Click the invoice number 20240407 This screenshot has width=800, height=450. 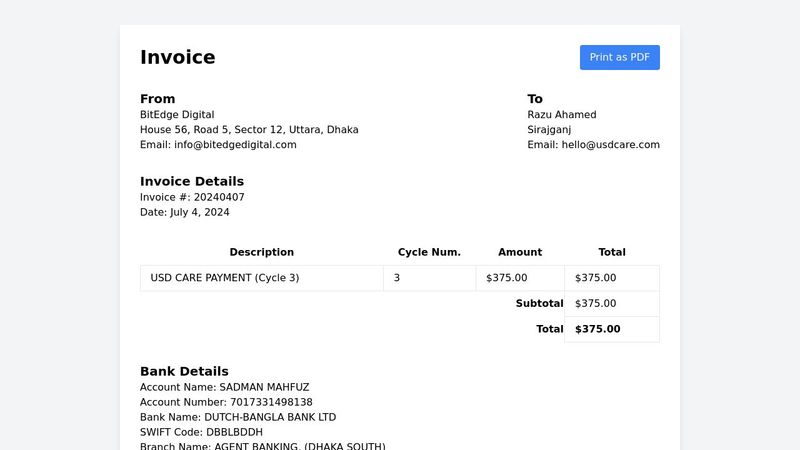tap(219, 197)
